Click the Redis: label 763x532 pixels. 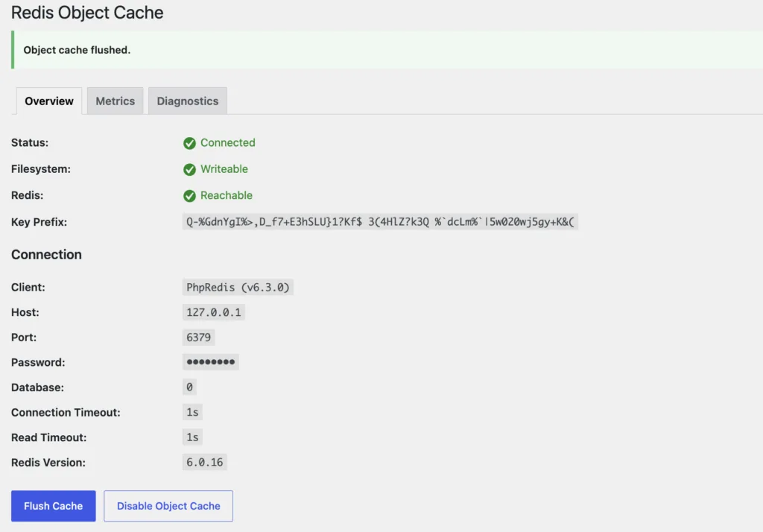(28, 195)
